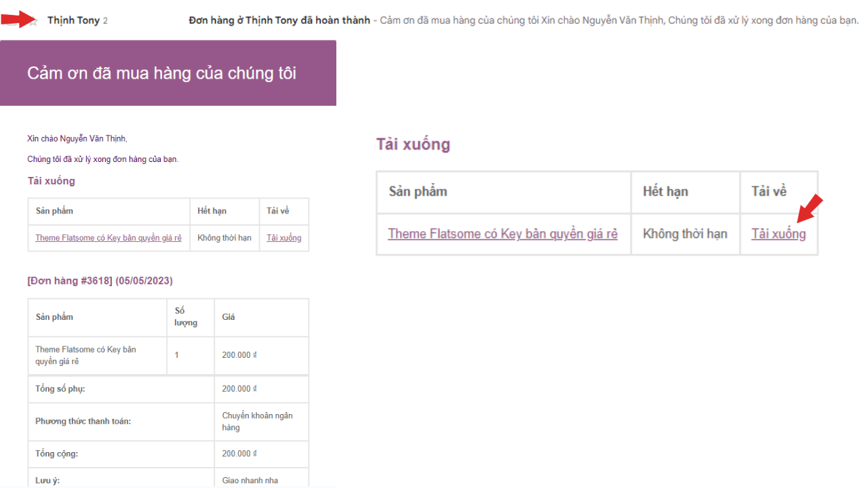Open email subject 'Đơn hàng ở Thịnh Tony đã hoàn thành'
868x488 pixels.
(x=279, y=20)
